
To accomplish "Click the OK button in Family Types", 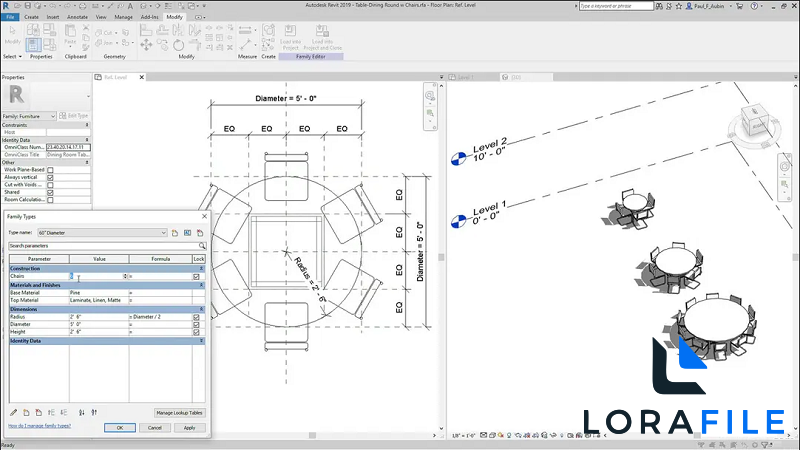I will point(120,428).
